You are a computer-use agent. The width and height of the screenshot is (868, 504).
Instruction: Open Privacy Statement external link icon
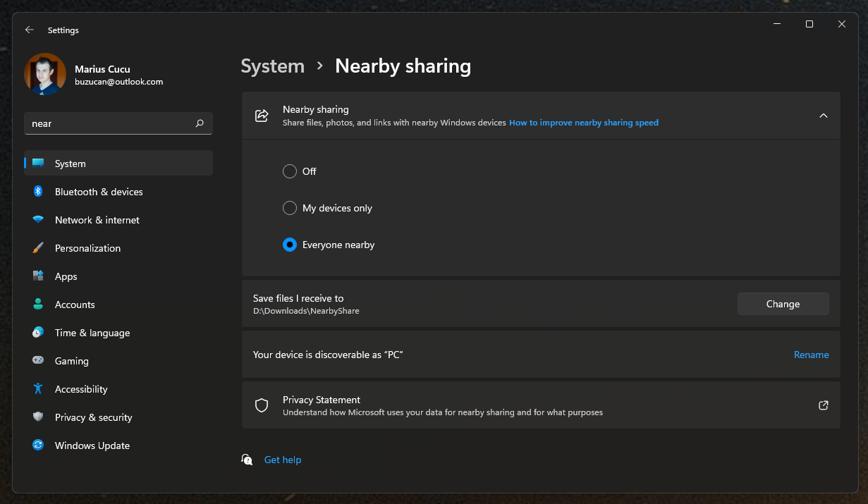click(x=823, y=405)
